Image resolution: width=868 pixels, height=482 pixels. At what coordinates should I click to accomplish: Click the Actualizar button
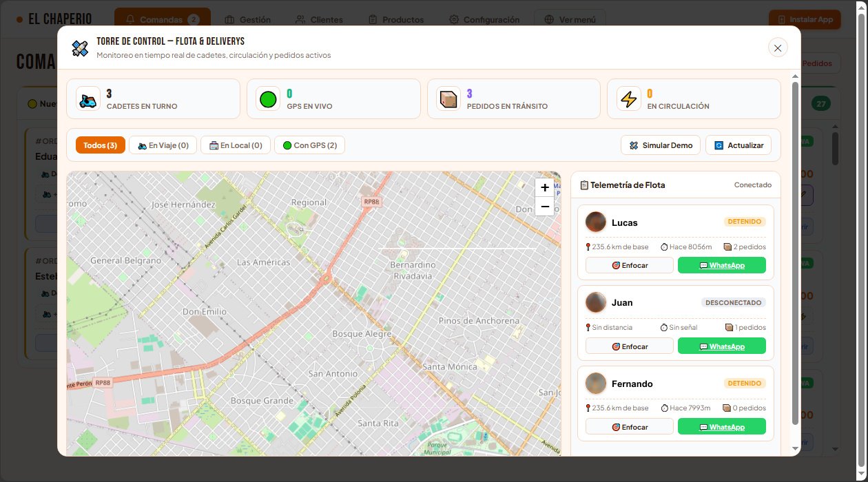738,145
